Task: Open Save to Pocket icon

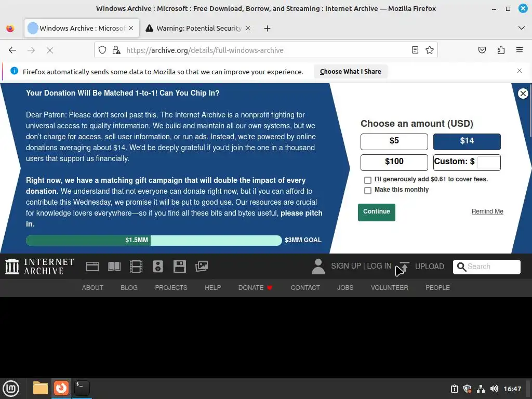Action: [x=482, y=50]
